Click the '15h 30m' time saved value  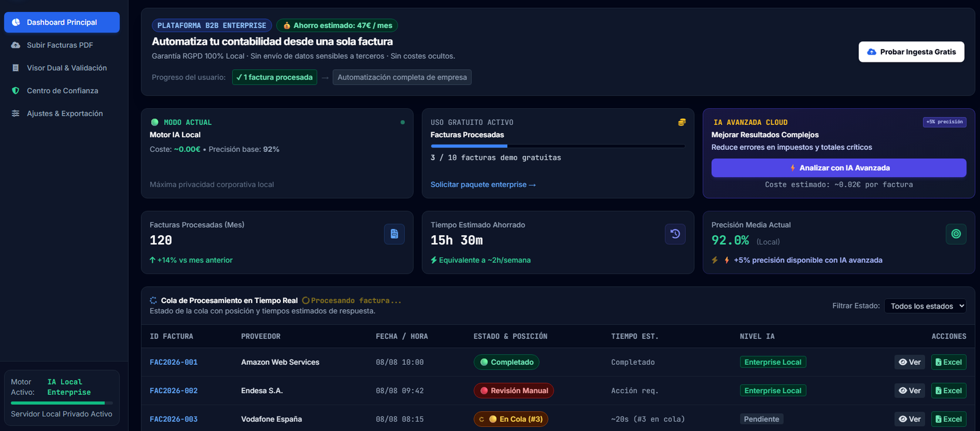[x=457, y=241]
